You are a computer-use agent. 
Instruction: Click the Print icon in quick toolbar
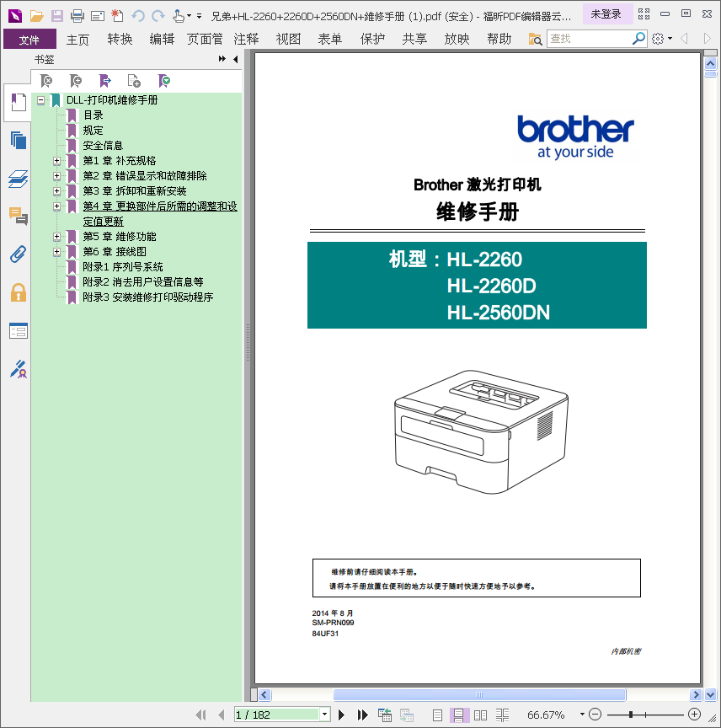click(77, 16)
